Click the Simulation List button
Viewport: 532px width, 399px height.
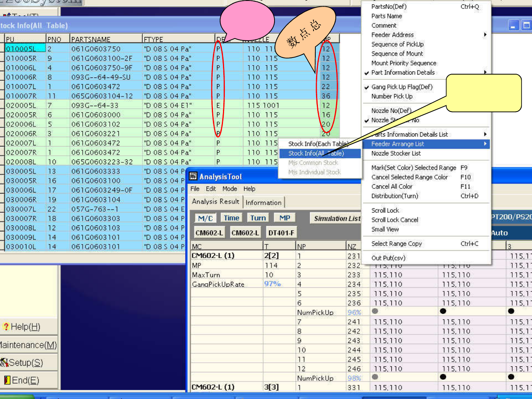pos(337,218)
